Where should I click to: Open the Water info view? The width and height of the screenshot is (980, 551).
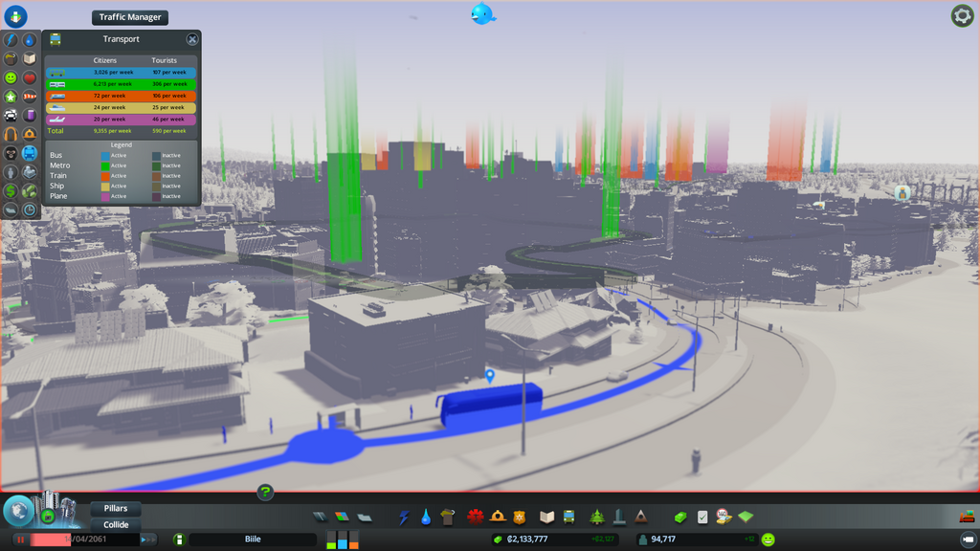[30, 40]
